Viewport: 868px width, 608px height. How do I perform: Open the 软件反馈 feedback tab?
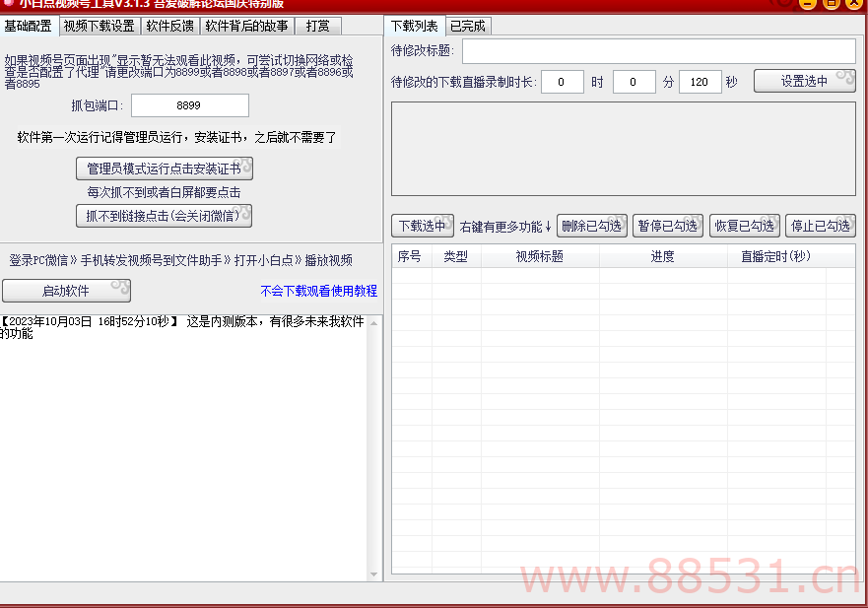coord(168,26)
